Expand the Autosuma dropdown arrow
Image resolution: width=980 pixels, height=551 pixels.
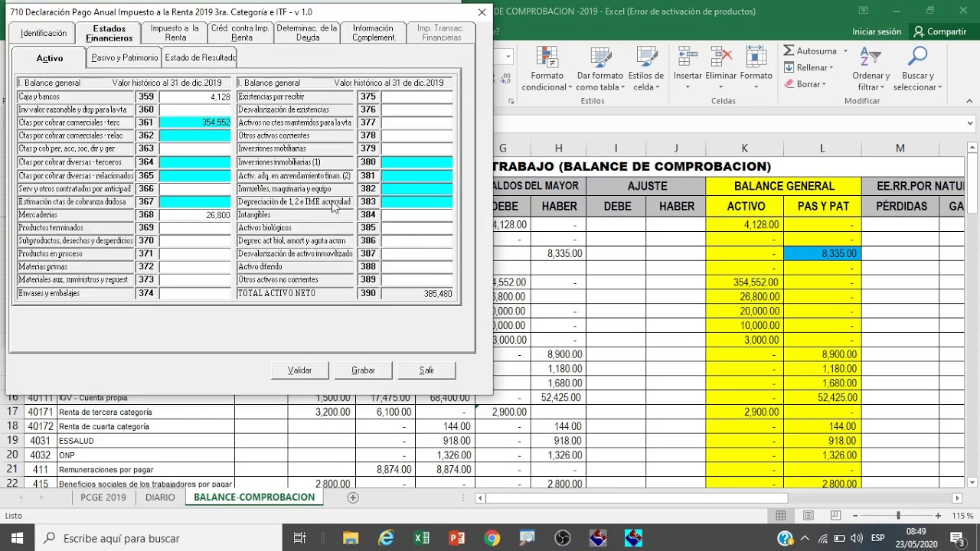point(845,51)
